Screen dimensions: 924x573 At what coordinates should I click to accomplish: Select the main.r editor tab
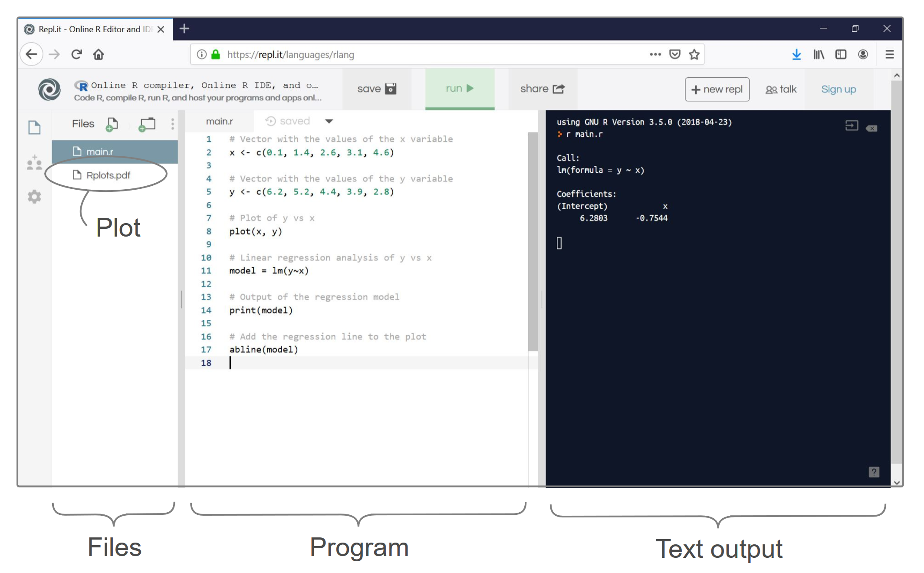(x=219, y=122)
